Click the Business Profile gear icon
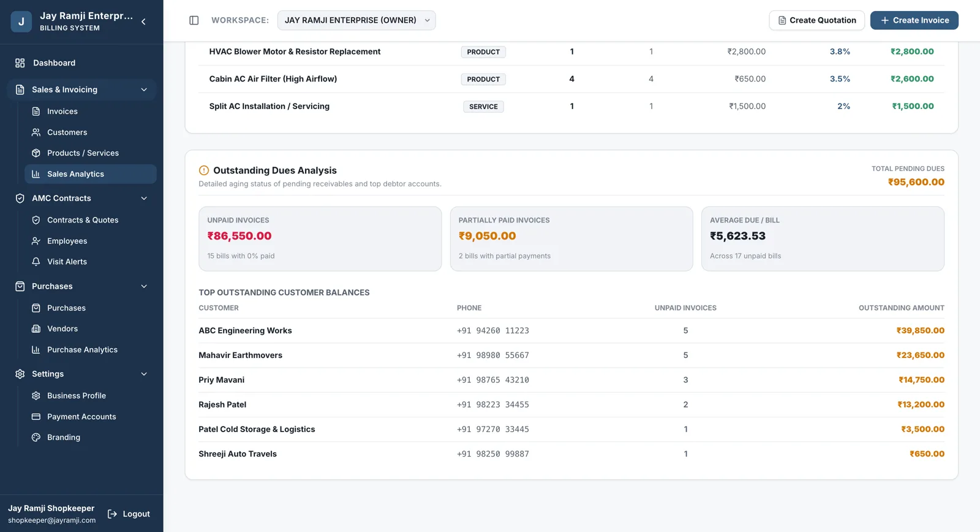The image size is (980, 532). [36, 396]
